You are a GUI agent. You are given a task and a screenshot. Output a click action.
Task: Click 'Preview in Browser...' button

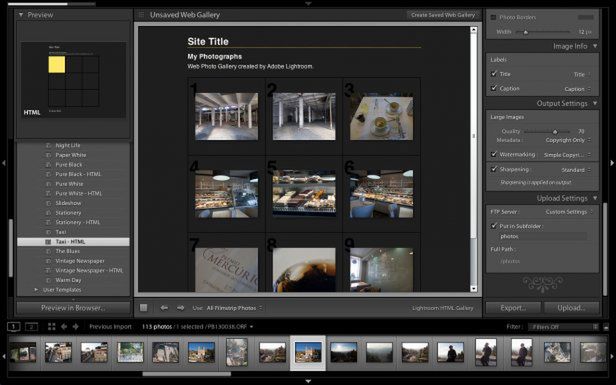(73, 308)
